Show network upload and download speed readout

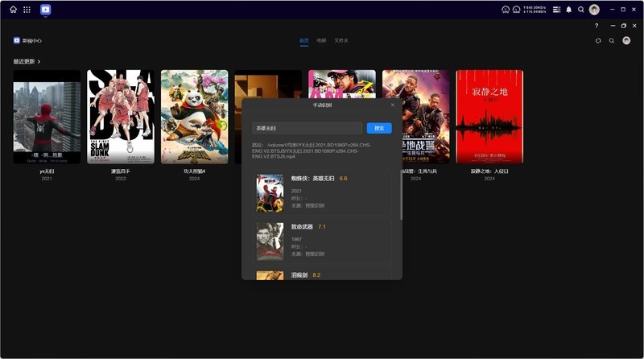[x=535, y=10]
